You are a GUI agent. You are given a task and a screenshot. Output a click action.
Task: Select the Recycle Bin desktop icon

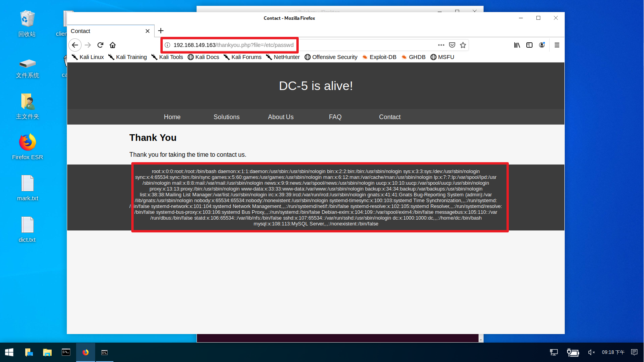coord(27,24)
